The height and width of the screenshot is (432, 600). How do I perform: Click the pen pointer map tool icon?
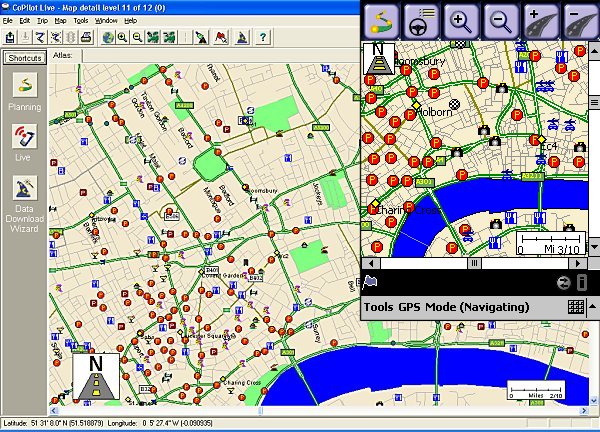[x=201, y=37]
